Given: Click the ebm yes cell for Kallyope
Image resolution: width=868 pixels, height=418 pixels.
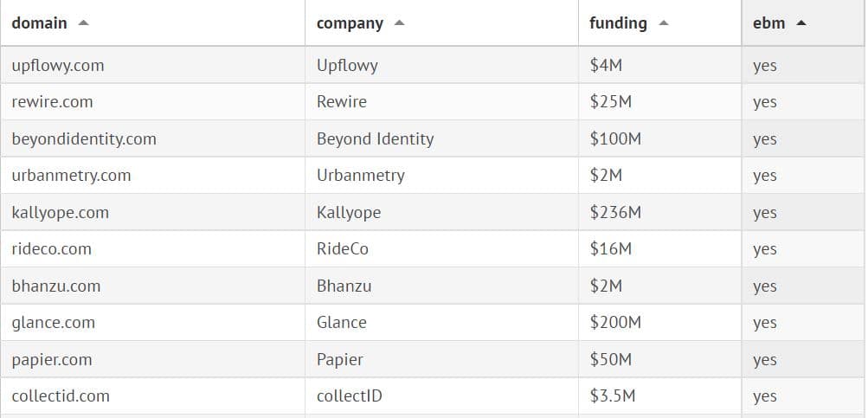Looking at the screenshot, I should pyautogui.click(x=765, y=212).
